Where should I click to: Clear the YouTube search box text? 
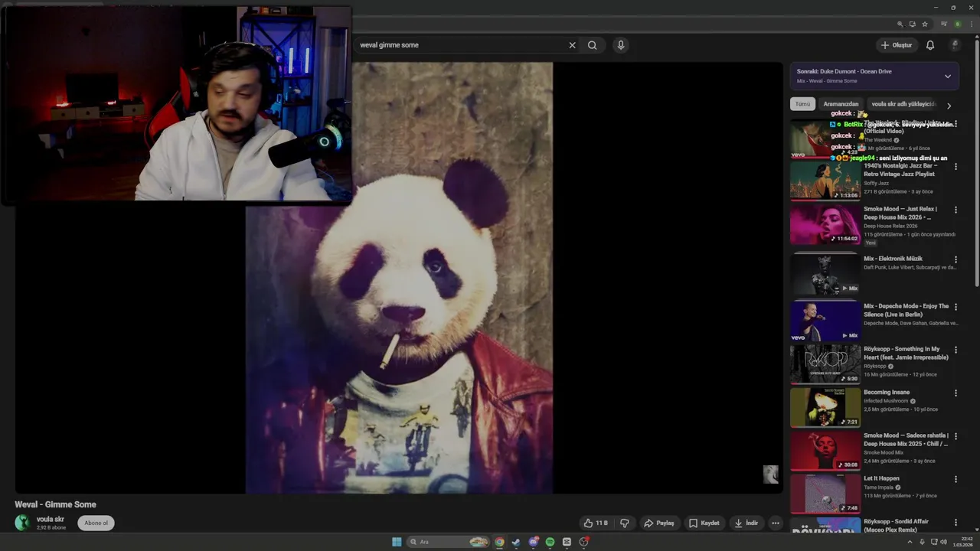click(x=572, y=45)
